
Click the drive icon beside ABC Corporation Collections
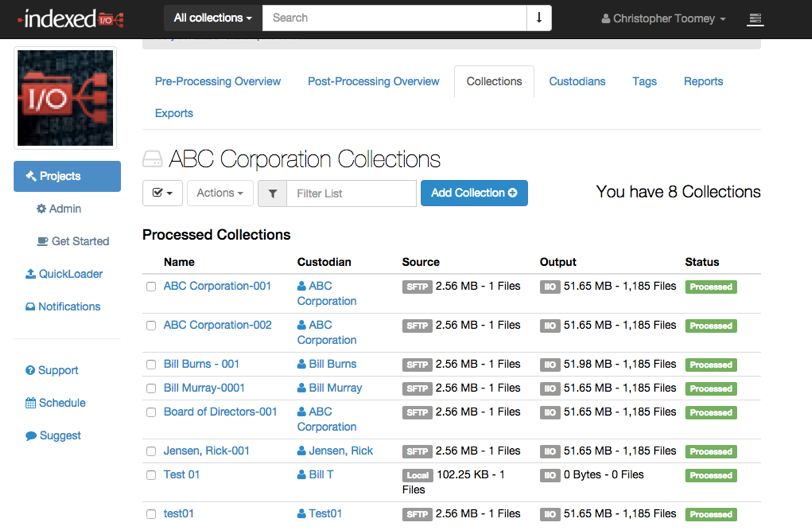click(152, 159)
